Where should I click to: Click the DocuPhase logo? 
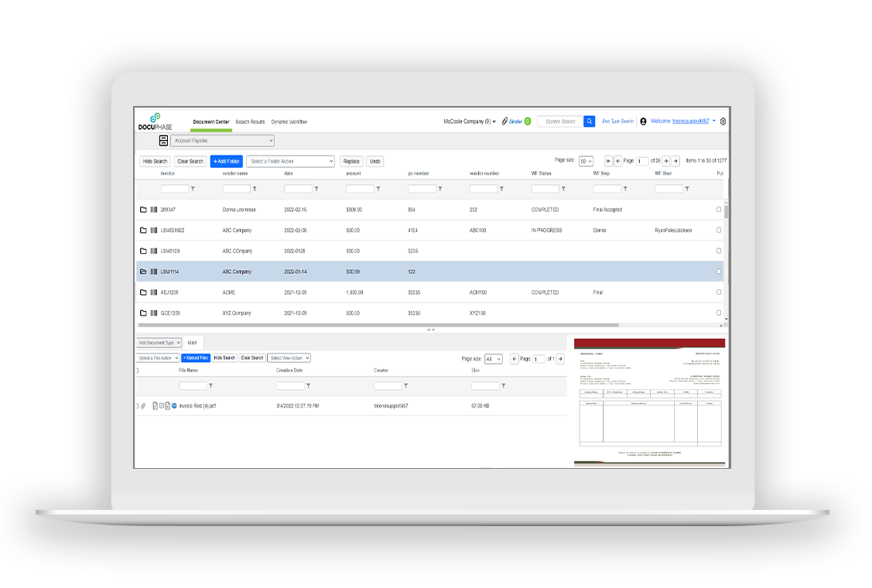(x=156, y=121)
